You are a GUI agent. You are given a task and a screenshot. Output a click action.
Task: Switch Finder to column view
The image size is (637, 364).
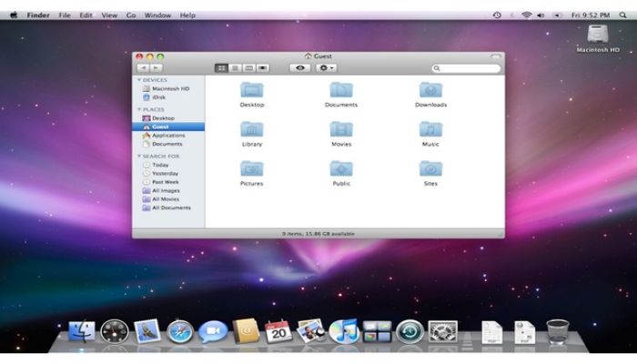pyautogui.click(x=249, y=68)
